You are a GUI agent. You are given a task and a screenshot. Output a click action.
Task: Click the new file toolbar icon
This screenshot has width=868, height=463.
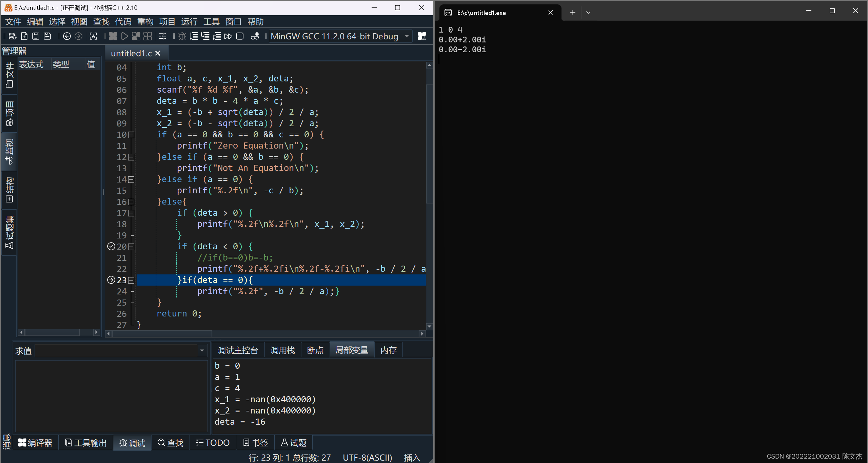(24, 36)
